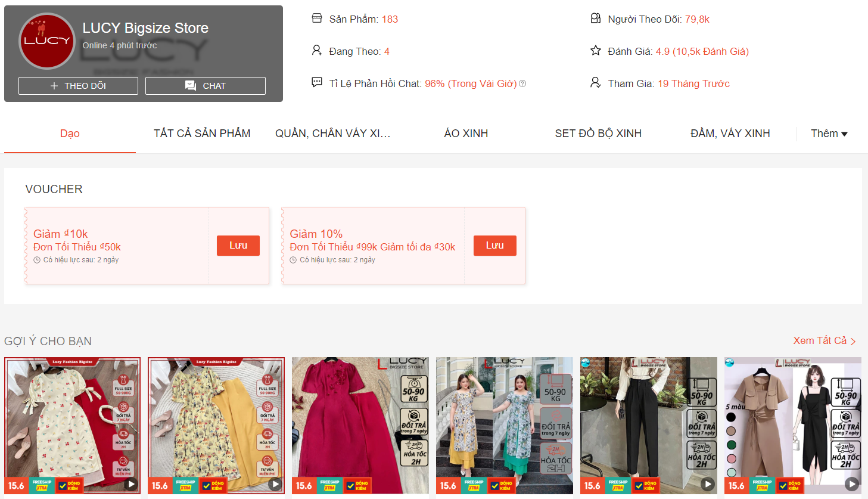Play video on cream cherry dress product
Screen dimensions: 868x499
pos(131,484)
